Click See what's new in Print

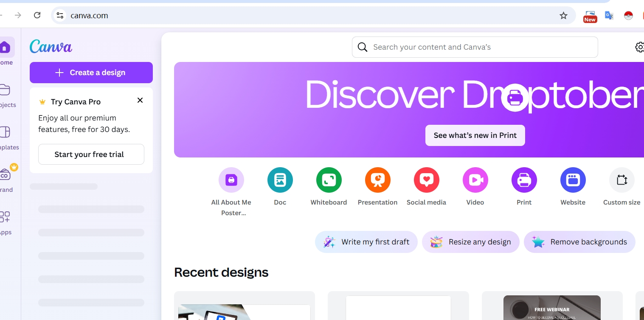click(x=475, y=135)
